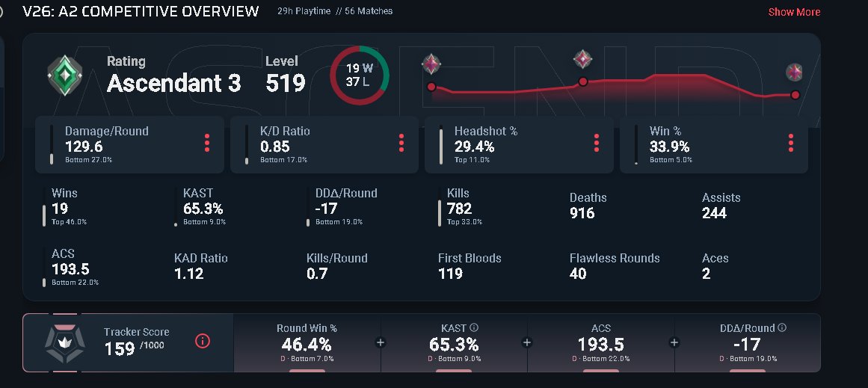The image size is (868, 388).
Task: Click the 19 W 37 L win-loss ring
Action: coord(360,75)
